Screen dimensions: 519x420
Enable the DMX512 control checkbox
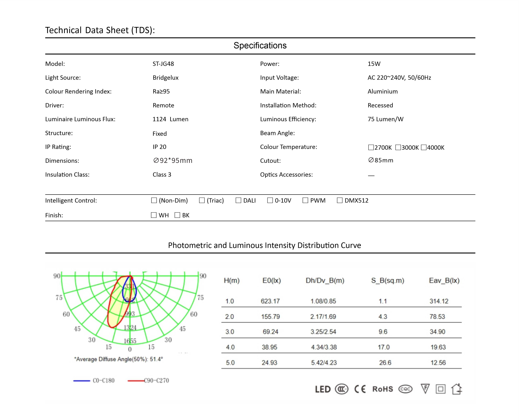coord(340,200)
